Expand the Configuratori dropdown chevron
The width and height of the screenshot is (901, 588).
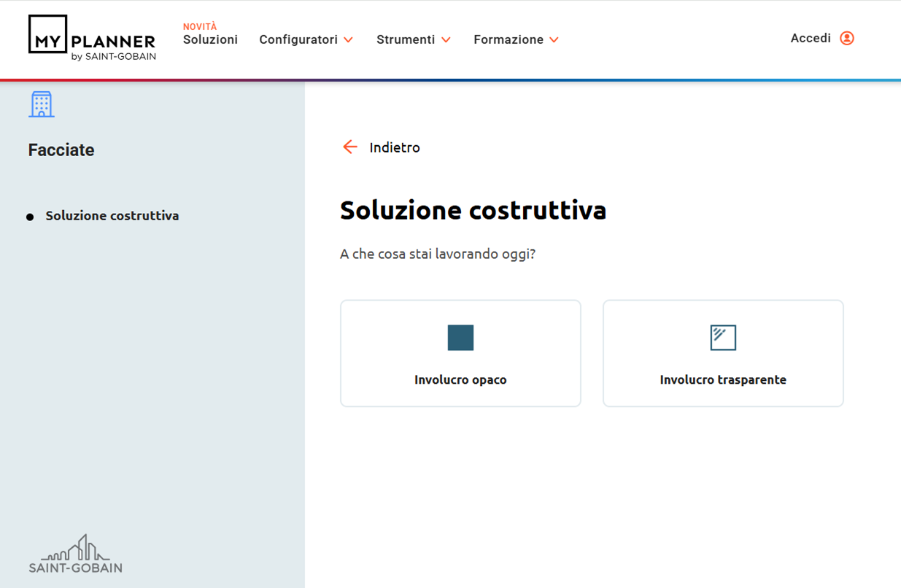[x=349, y=40]
